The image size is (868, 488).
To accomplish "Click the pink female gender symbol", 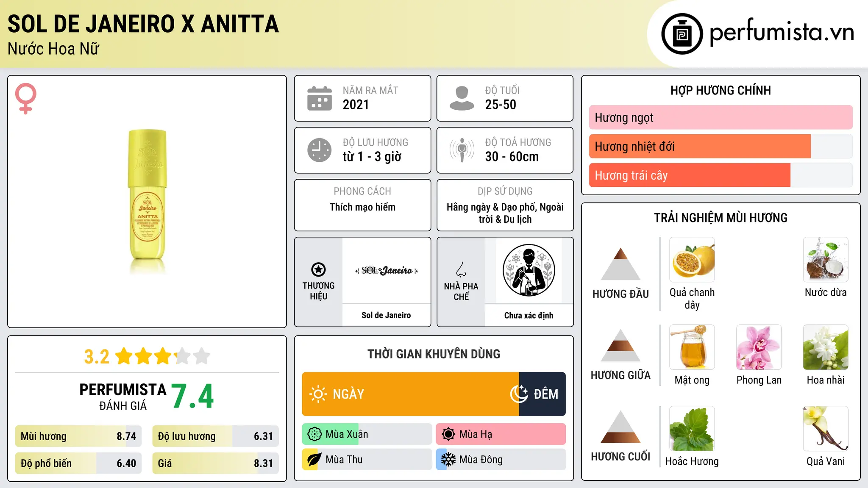I will coord(25,98).
